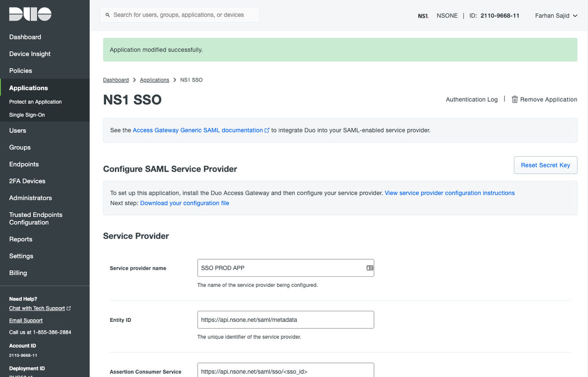Click the Dashboard breadcrumb link
The image size is (588, 377).
click(116, 80)
